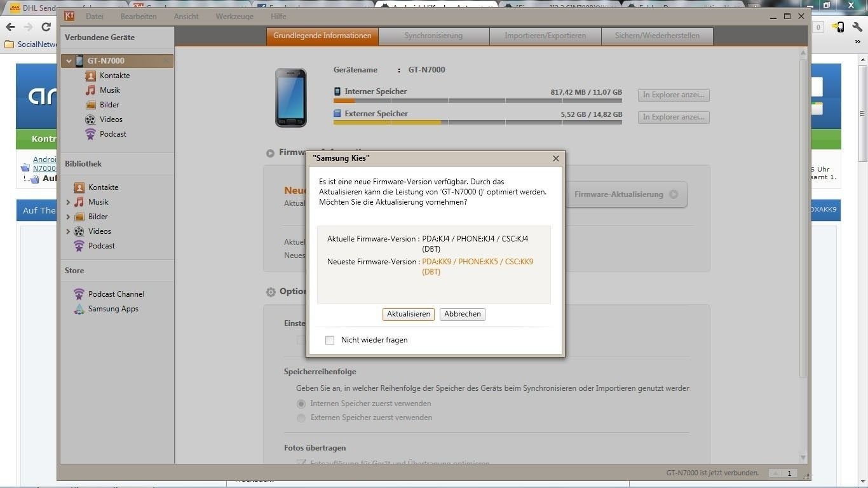The height and width of the screenshot is (488, 868).
Task: Open Bibliothek Videos entry
Action: pos(100,231)
